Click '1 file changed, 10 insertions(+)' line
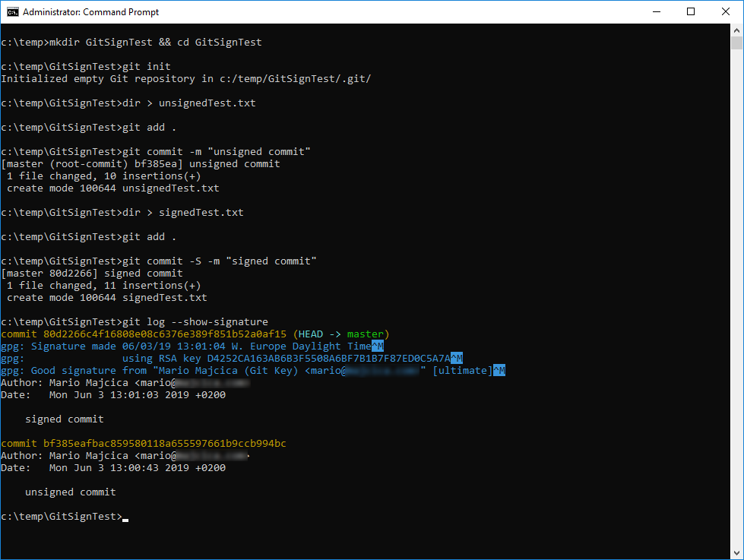This screenshot has width=744, height=560. [104, 176]
